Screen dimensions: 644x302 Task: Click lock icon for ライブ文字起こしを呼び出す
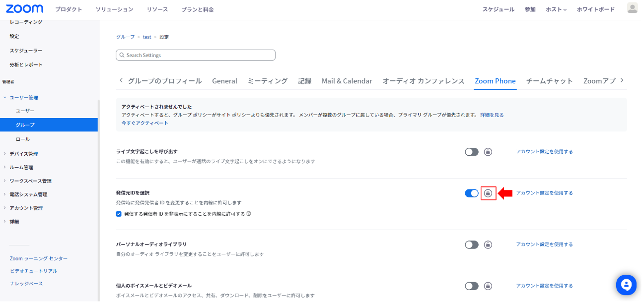pyautogui.click(x=488, y=152)
